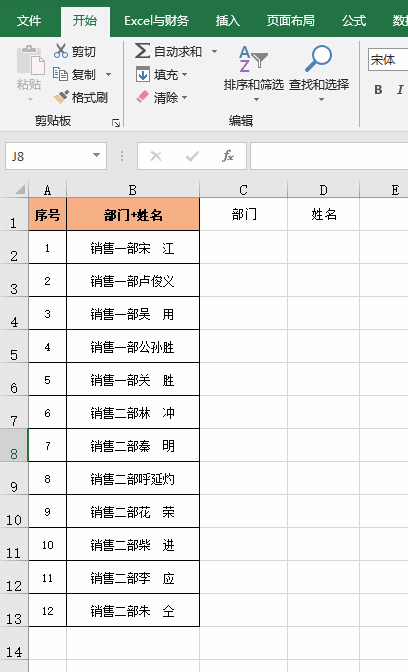Open the 文件 tab

(x=29, y=21)
